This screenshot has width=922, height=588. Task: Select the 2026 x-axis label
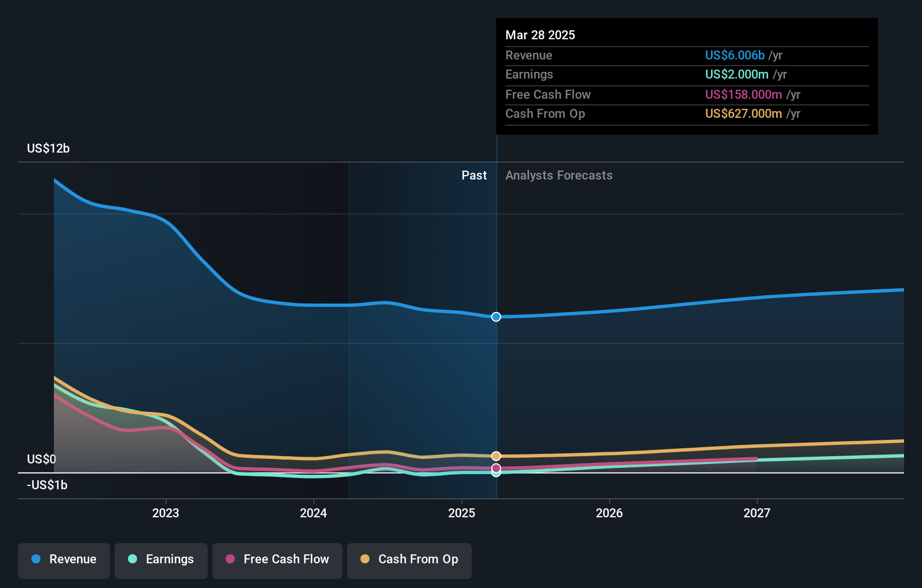click(x=609, y=513)
